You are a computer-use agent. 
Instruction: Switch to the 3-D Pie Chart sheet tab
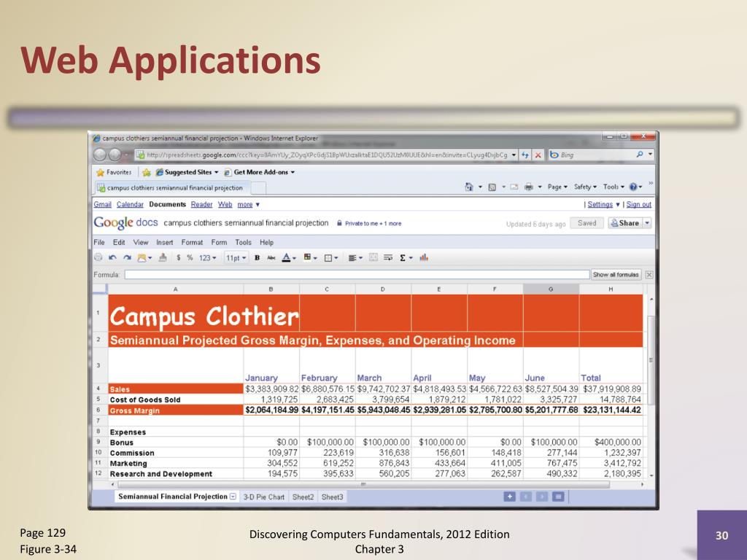pyautogui.click(x=264, y=497)
